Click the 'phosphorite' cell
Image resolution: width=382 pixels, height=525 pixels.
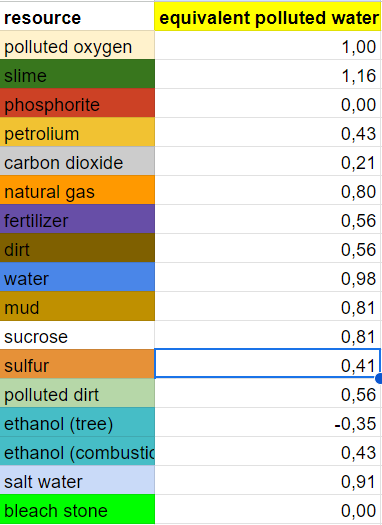click(x=77, y=103)
